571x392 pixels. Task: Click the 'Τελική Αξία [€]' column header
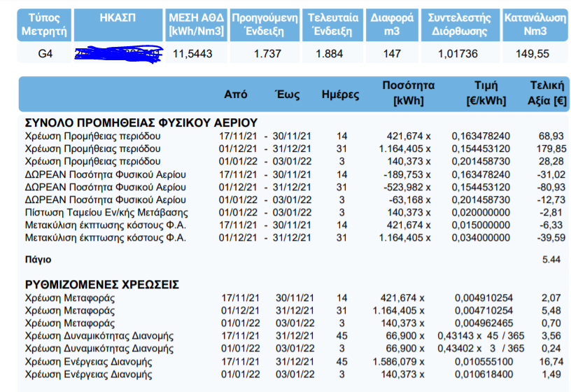point(547,93)
